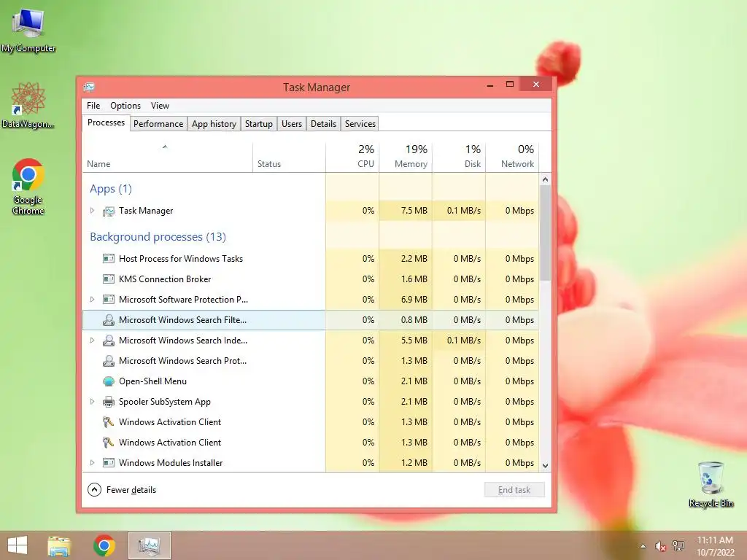Click the Microsoft Software Protection icon
747x560 pixels.
109,300
